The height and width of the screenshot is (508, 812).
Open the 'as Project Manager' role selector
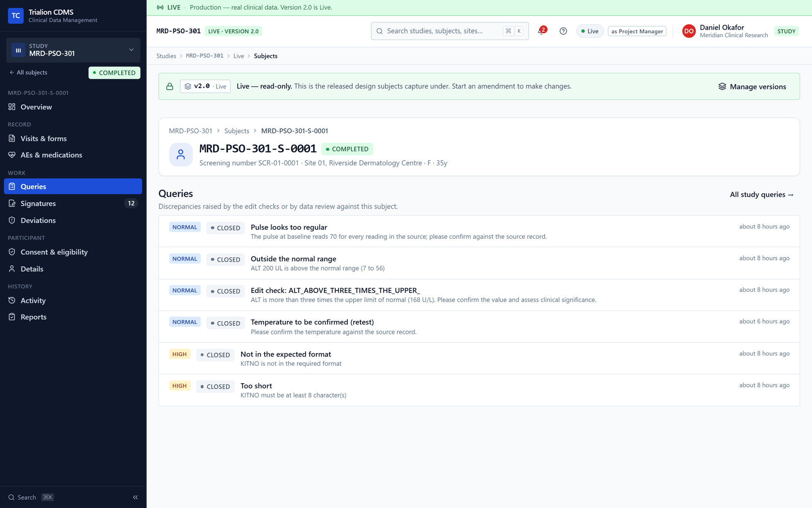click(x=637, y=31)
